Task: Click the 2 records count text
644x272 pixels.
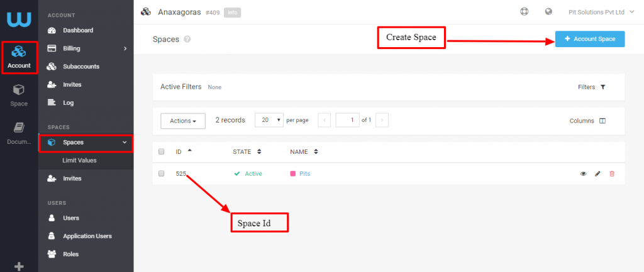Action: coord(230,120)
